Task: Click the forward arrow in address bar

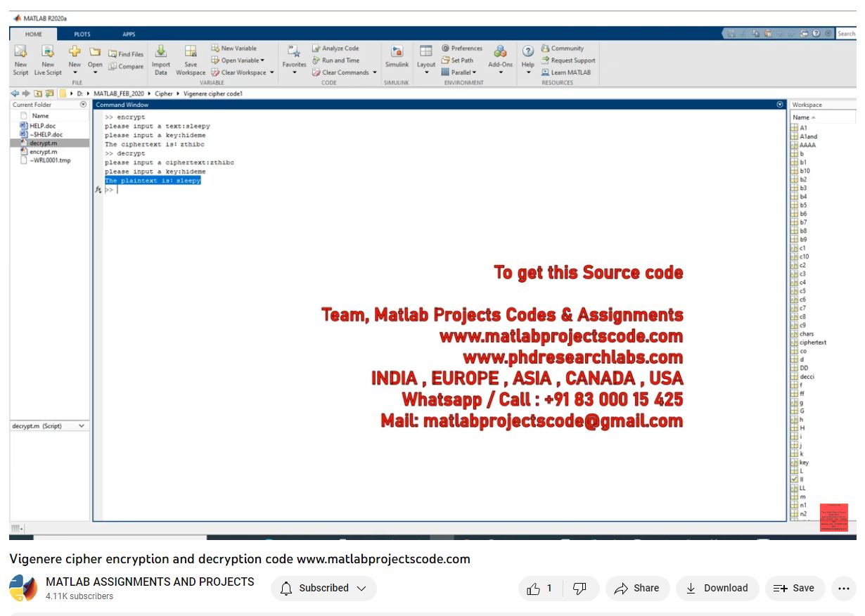Action: pos(27,94)
